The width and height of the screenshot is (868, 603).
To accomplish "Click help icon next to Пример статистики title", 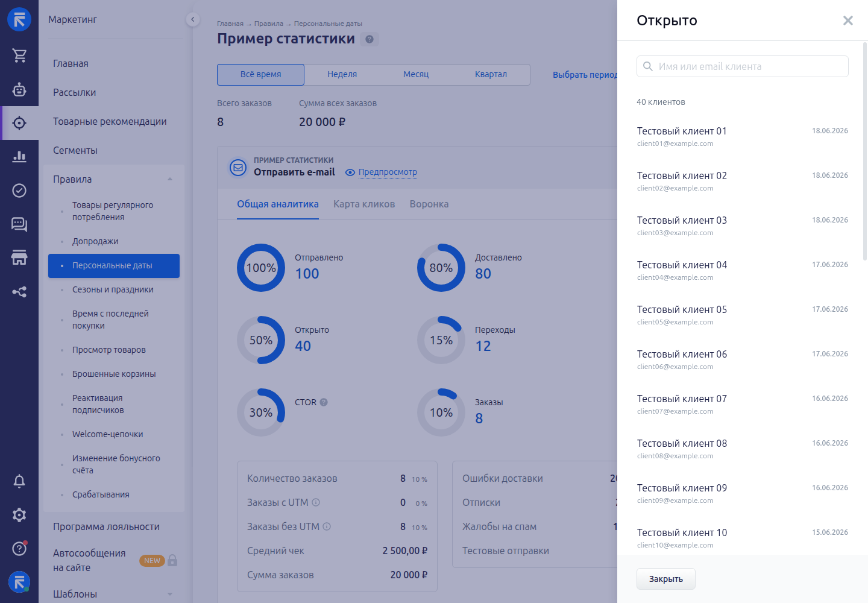I will [x=370, y=39].
